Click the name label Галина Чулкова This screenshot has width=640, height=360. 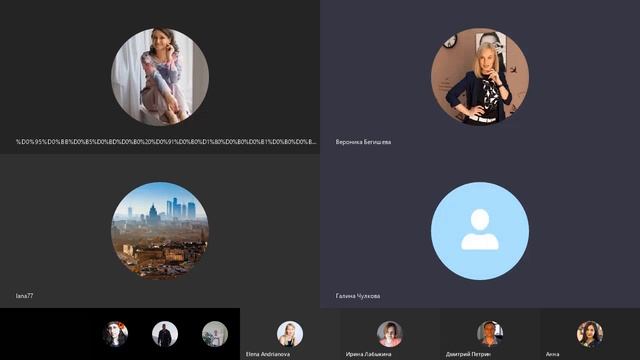358,296
